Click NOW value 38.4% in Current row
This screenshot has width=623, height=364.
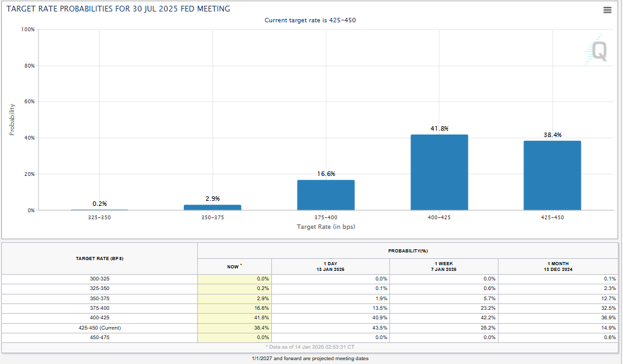tap(262, 328)
